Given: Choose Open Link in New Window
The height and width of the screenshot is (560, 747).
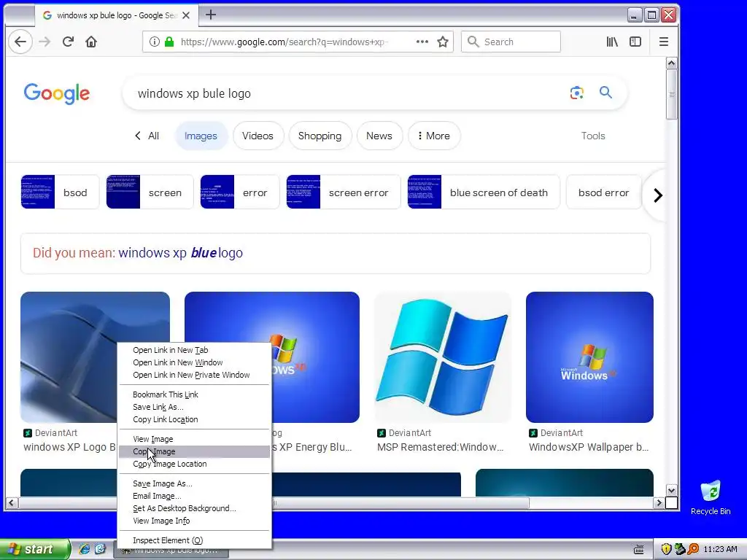Looking at the screenshot, I should pyautogui.click(x=194, y=362).
